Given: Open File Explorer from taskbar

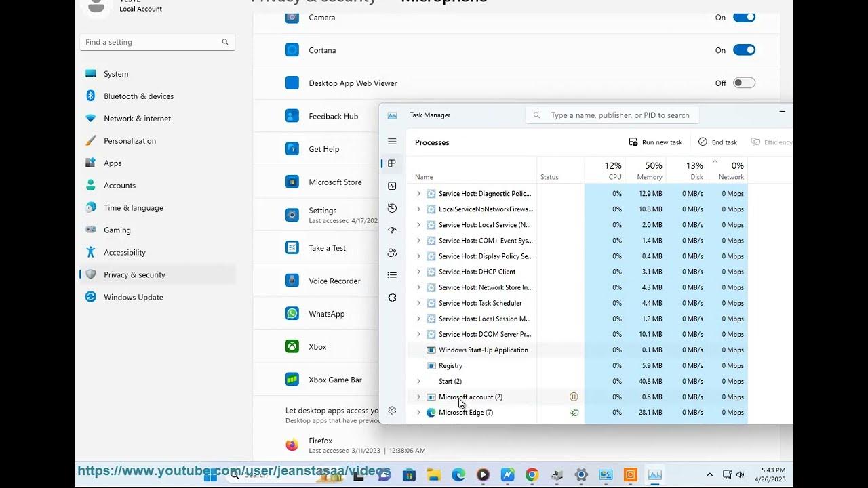Looking at the screenshot, I should tap(434, 475).
